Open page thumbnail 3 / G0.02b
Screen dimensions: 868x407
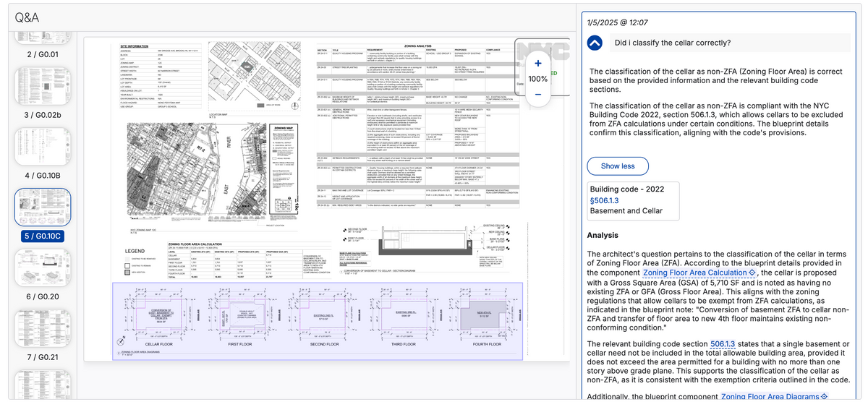(43, 85)
